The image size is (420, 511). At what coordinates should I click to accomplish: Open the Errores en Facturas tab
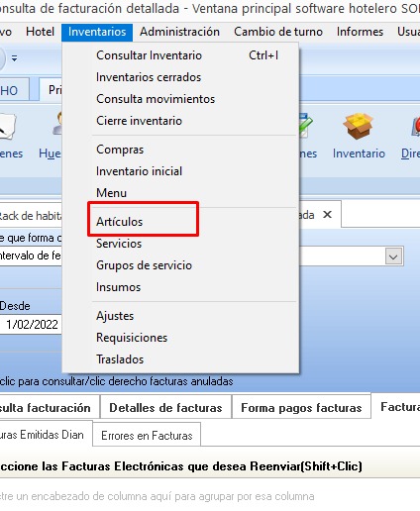pos(147,436)
